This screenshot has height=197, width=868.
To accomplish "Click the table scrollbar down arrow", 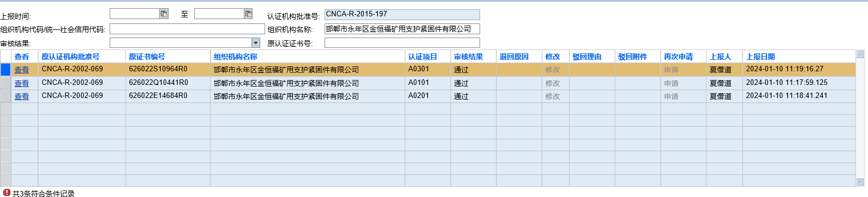I will click(860, 182).
